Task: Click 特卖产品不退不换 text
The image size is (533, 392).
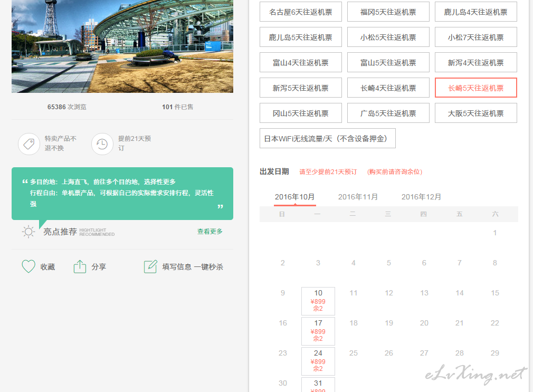Action: coord(61,143)
